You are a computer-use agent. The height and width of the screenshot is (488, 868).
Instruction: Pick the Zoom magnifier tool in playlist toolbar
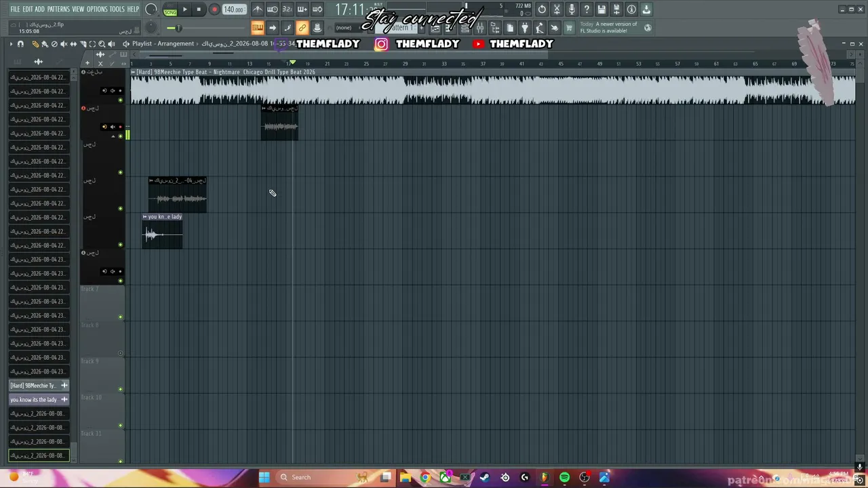(x=102, y=44)
